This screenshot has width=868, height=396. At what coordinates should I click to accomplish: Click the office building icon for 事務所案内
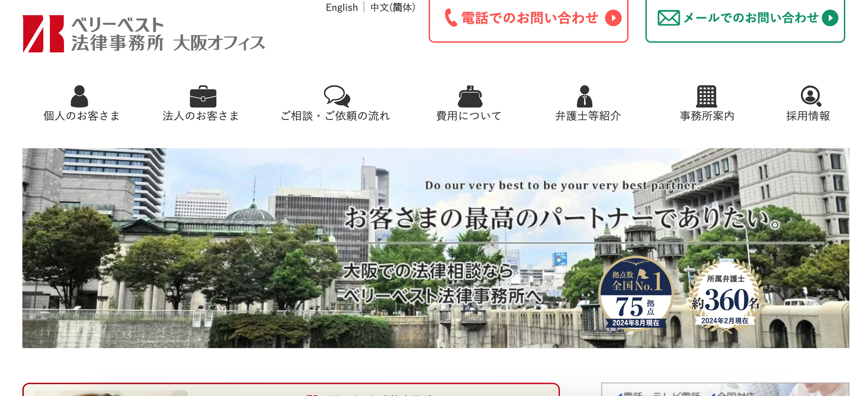tap(706, 96)
